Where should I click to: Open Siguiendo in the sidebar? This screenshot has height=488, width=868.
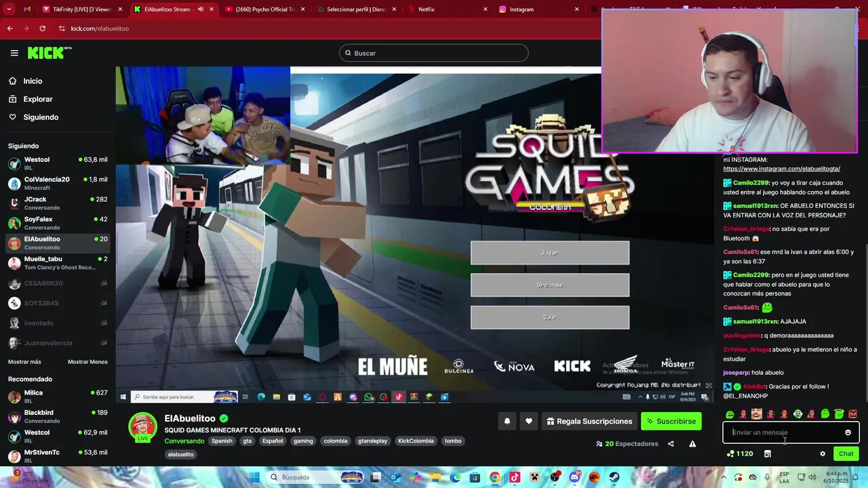point(41,117)
